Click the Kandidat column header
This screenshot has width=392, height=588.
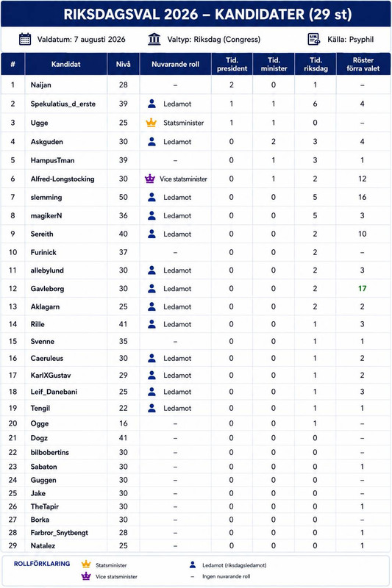[x=65, y=64]
